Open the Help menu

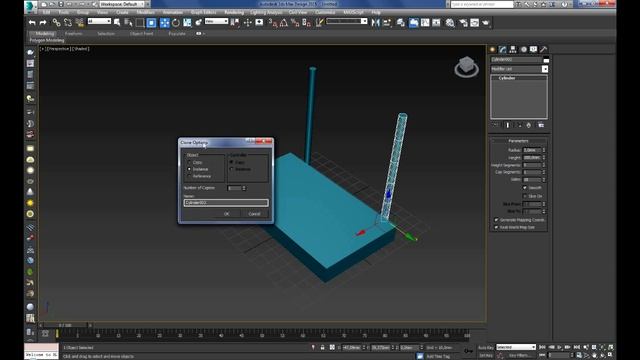coord(376,12)
